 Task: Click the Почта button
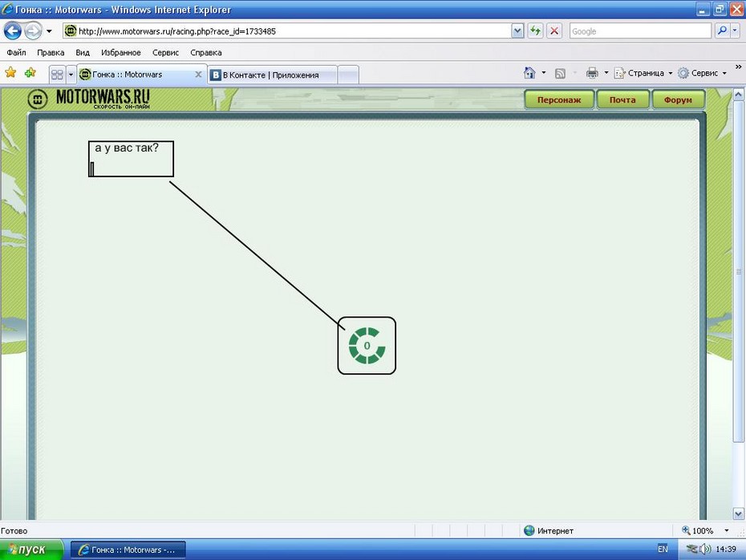(x=622, y=99)
